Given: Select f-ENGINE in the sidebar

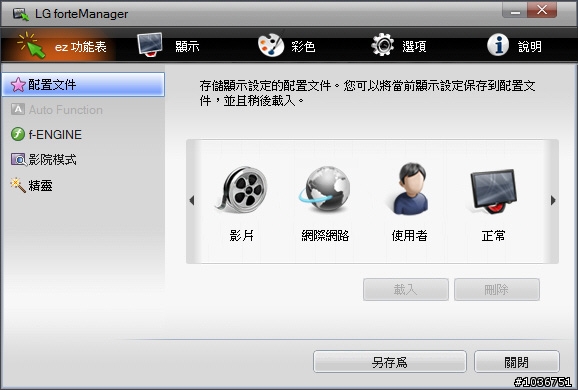Looking at the screenshot, I should tap(83, 135).
